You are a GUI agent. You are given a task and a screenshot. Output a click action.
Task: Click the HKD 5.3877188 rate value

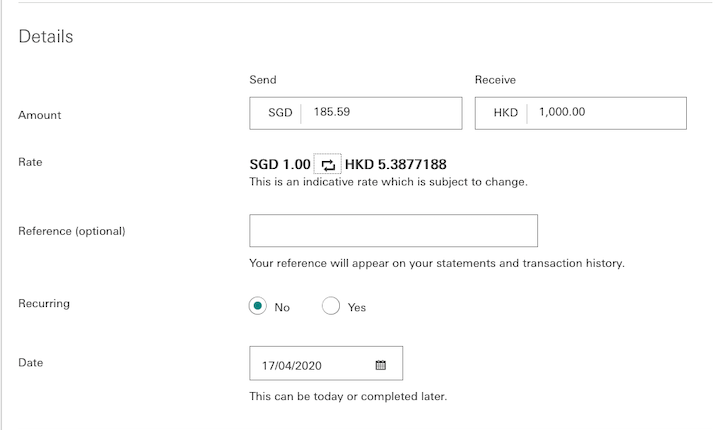396,164
